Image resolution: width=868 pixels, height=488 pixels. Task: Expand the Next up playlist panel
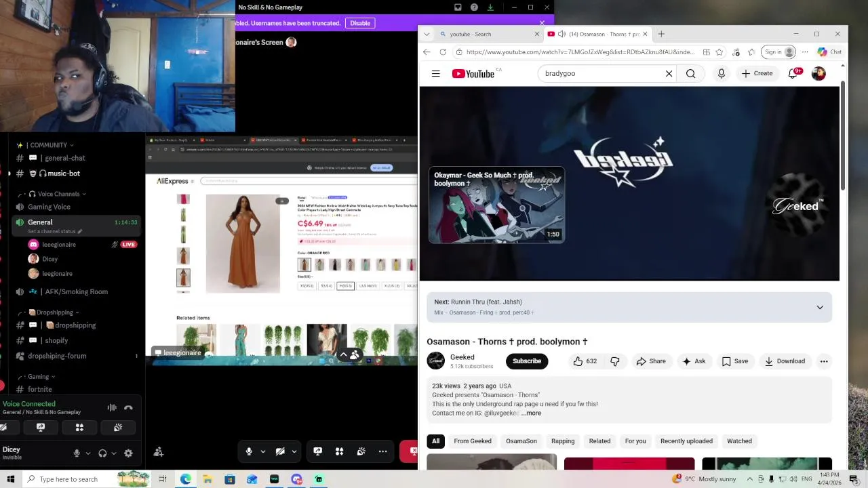pos(819,308)
